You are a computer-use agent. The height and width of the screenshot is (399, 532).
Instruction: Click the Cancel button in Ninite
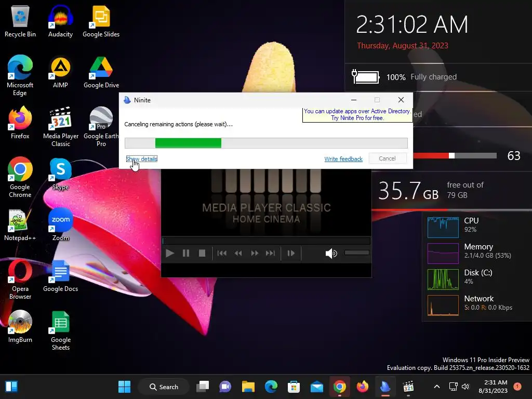[387, 158]
